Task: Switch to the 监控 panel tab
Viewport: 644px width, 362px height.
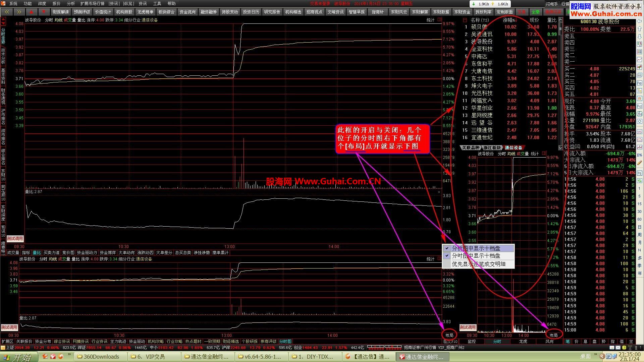Action: [472, 342]
